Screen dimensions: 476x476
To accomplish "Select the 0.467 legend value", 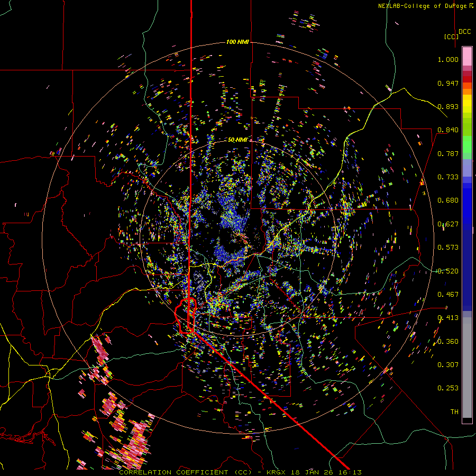I will click(x=448, y=295).
